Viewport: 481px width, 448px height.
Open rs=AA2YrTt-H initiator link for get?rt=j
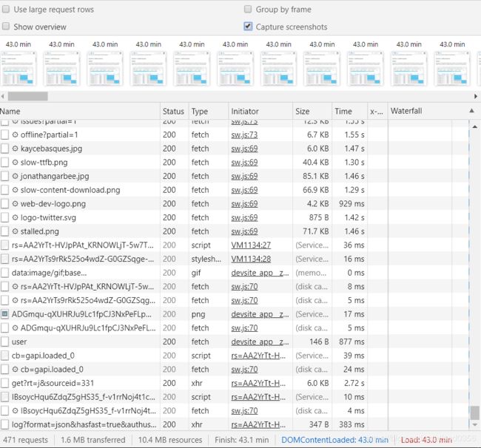point(258,383)
